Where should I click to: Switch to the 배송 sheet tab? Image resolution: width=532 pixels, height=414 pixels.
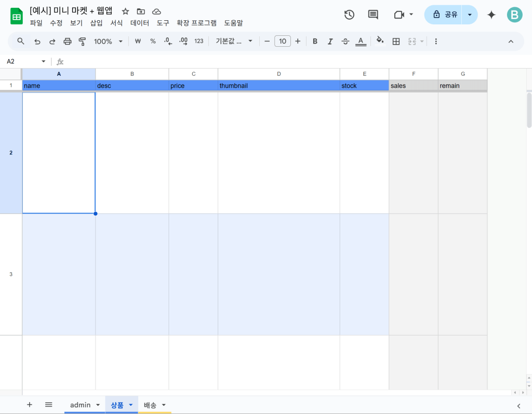(x=150, y=405)
